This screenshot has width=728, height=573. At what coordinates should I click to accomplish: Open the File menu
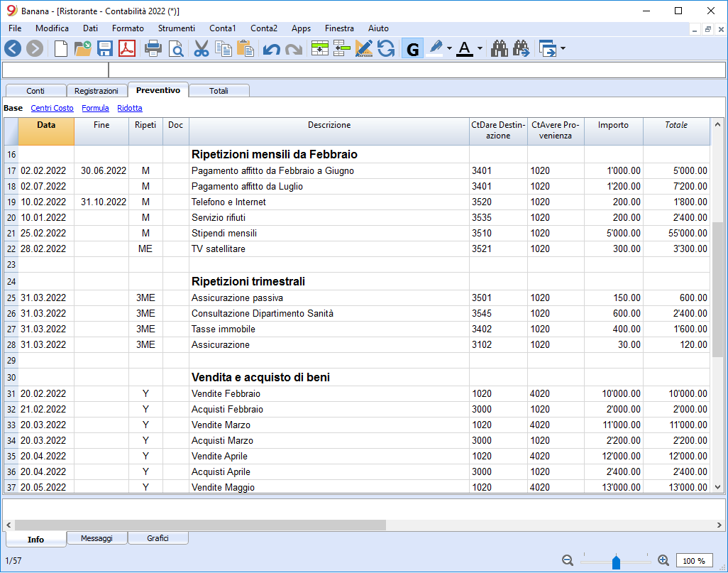point(15,28)
